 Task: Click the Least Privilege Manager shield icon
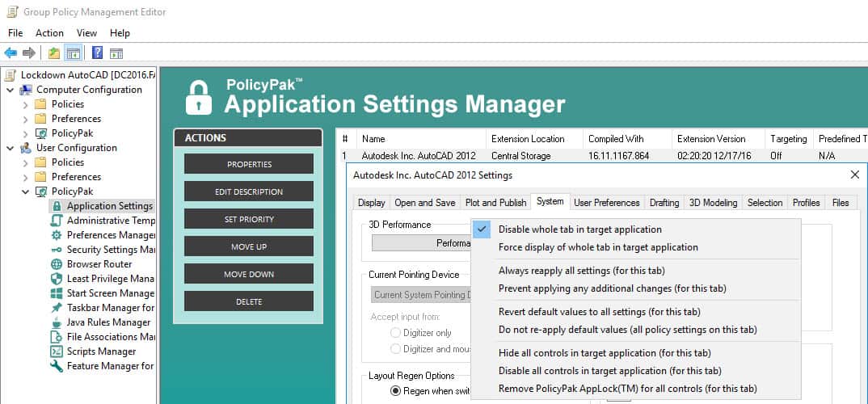click(57, 279)
